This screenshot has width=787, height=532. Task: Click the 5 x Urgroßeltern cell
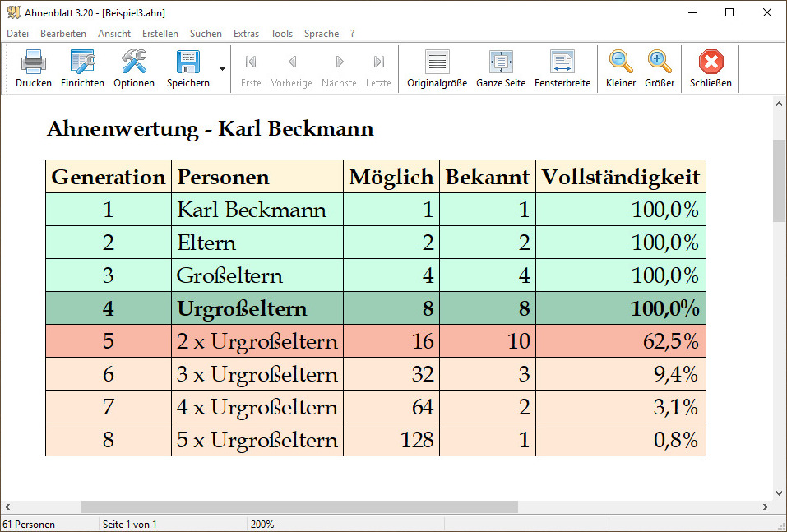click(x=257, y=440)
